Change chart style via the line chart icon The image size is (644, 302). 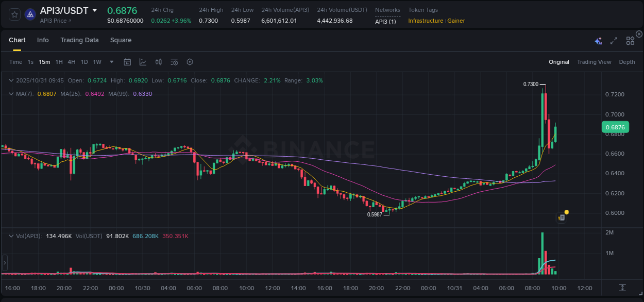pyautogui.click(x=143, y=62)
